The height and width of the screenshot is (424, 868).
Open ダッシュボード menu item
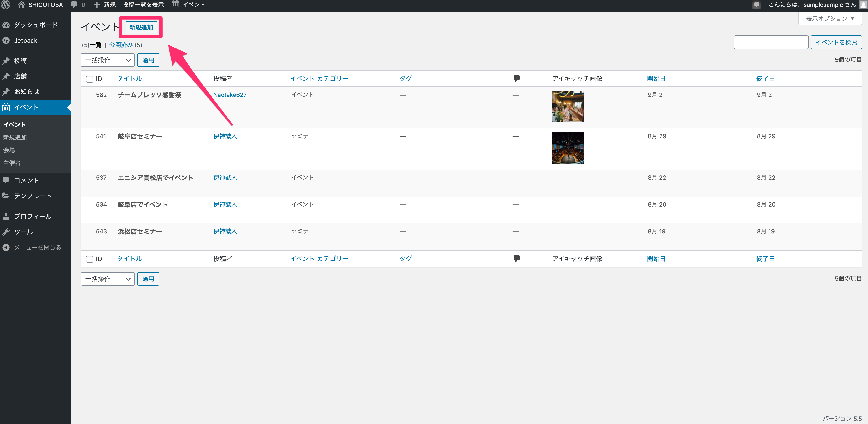36,25
